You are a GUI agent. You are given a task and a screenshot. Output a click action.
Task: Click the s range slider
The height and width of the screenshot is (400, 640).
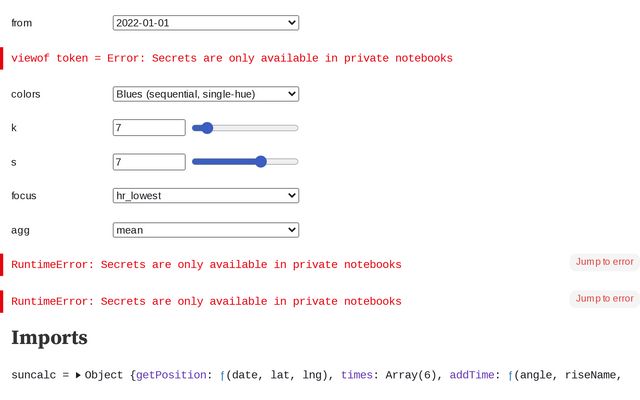coord(245,162)
